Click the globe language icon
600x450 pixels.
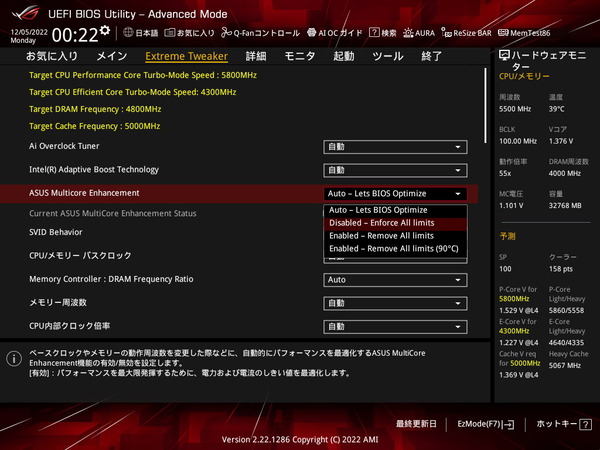(x=128, y=33)
